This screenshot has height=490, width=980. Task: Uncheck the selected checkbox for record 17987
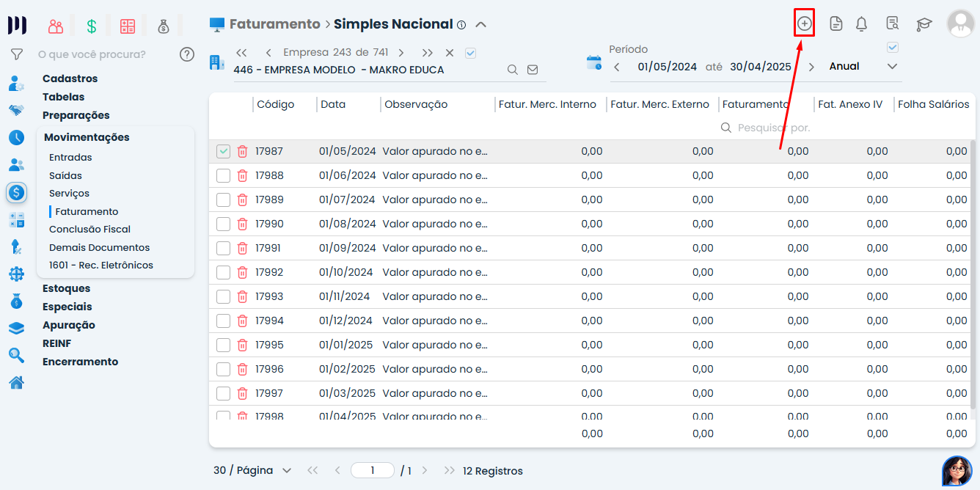223,151
